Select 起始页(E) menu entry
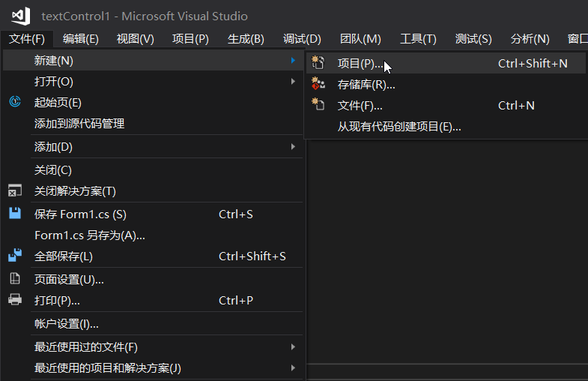 153,103
